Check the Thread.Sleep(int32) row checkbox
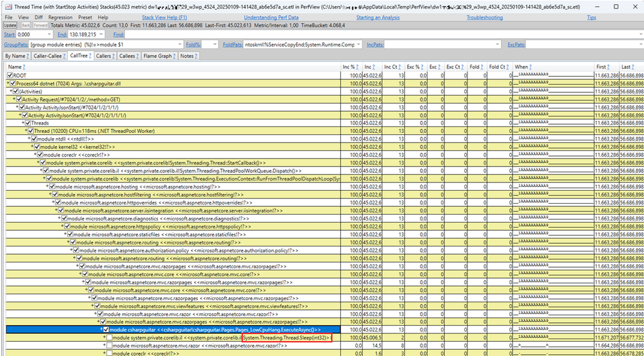The height and width of the screenshot is (356, 644). pos(110,337)
